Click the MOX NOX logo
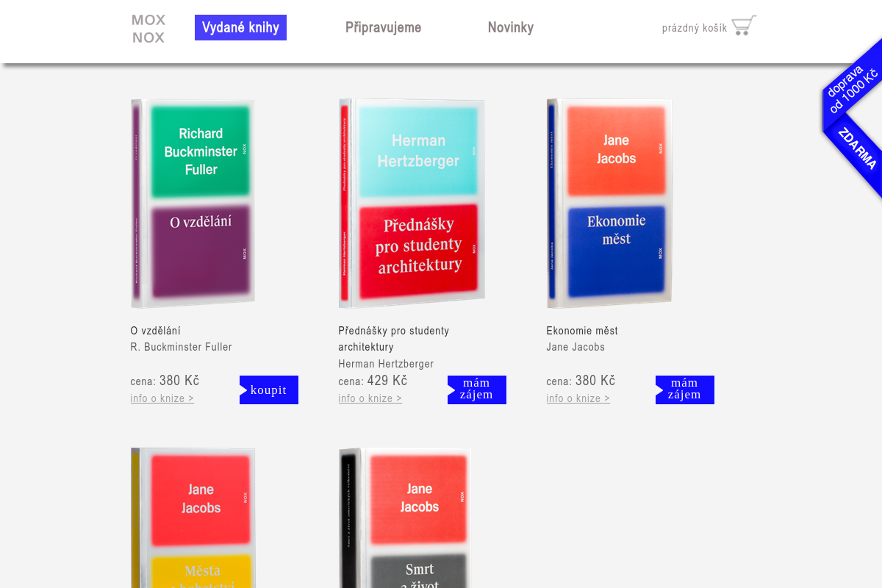This screenshot has height=588, width=882. point(148,29)
